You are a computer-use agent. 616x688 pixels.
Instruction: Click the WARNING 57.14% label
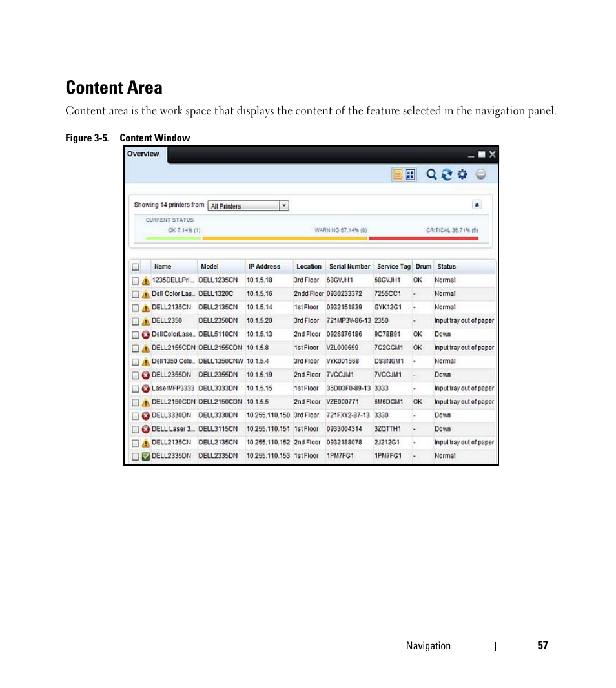(341, 231)
